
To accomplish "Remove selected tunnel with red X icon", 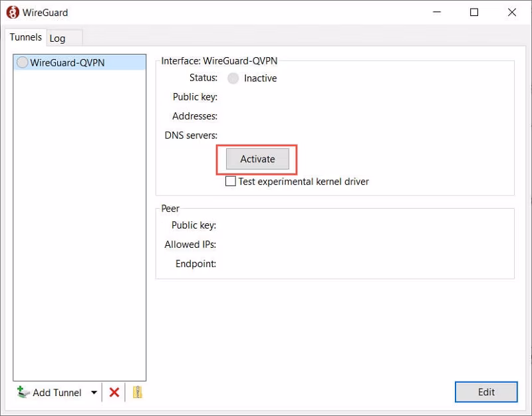I will point(114,392).
